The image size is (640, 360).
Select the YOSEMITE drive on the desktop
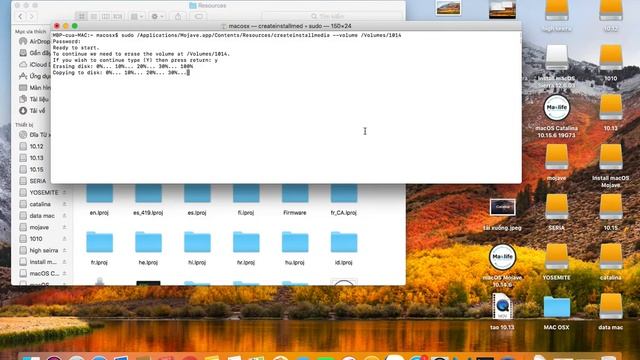point(557,262)
